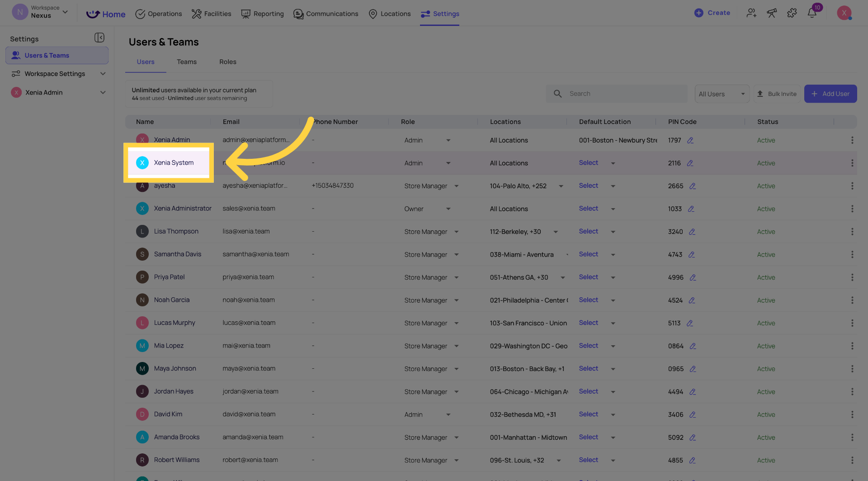
Task: Switch to the Roles tab
Action: [x=228, y=62]
